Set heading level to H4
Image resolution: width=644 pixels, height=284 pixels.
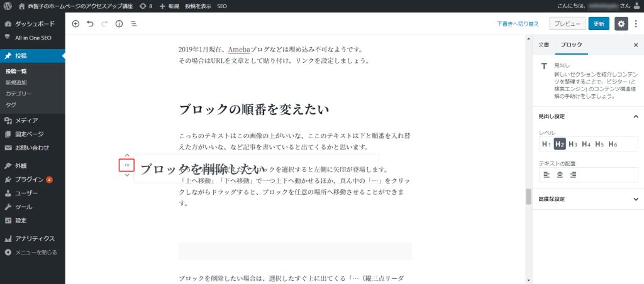tap(586, 144)
